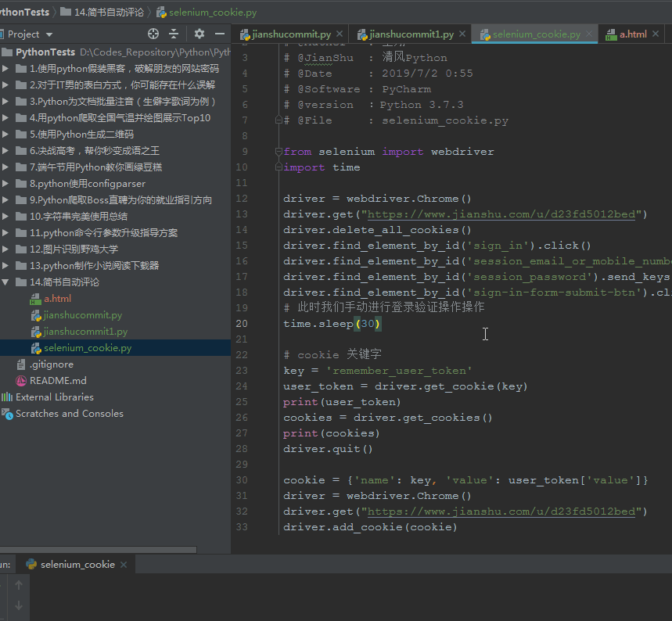Hide the Project panel with minus icon
The width and height of the screenshot is (672, 621).
pos(220,34)
